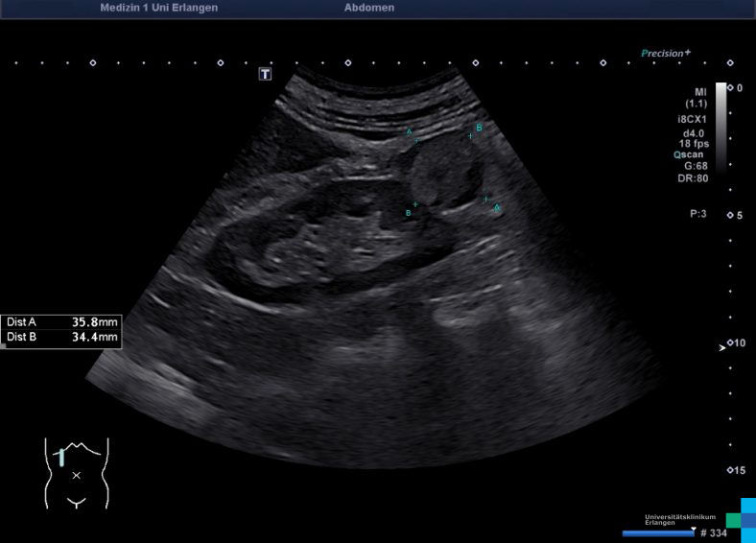Click the cine loop frame progress bar
The height and width of the screenshot is (543, 756).
point(657,532)
